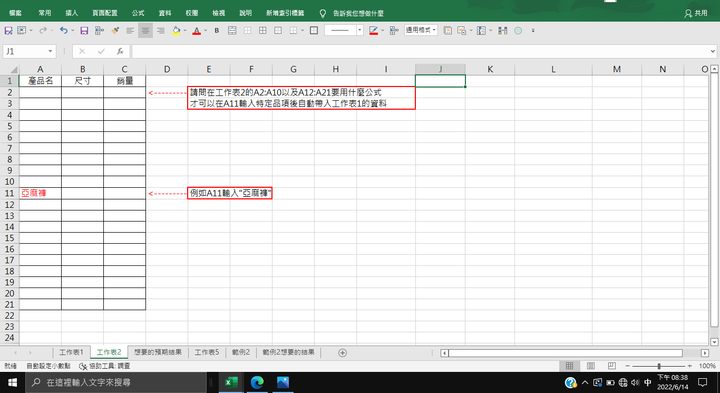The width and height of the screenshot is (720, 393).
Task: Switch to the 常用 ribbon tab
Action: point(45,13)
